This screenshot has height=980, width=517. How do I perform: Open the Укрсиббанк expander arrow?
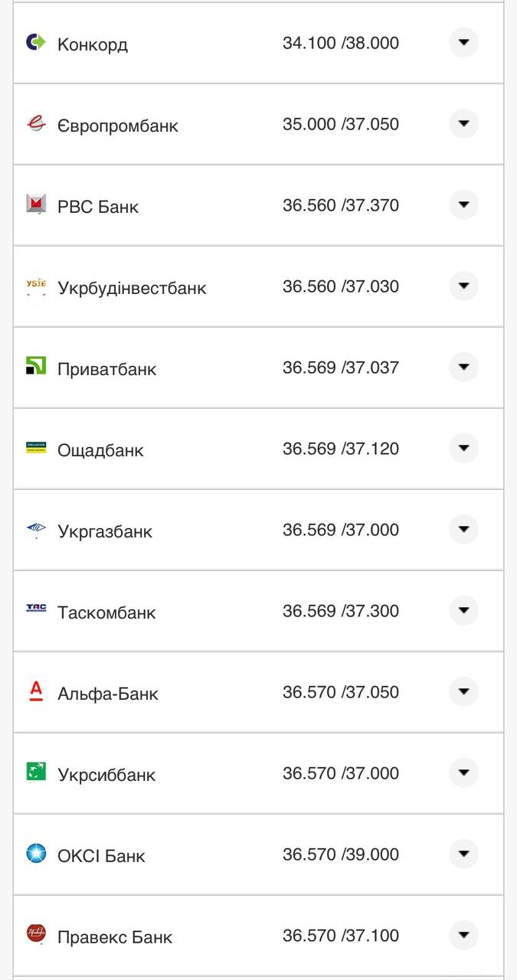click(463, 773)
